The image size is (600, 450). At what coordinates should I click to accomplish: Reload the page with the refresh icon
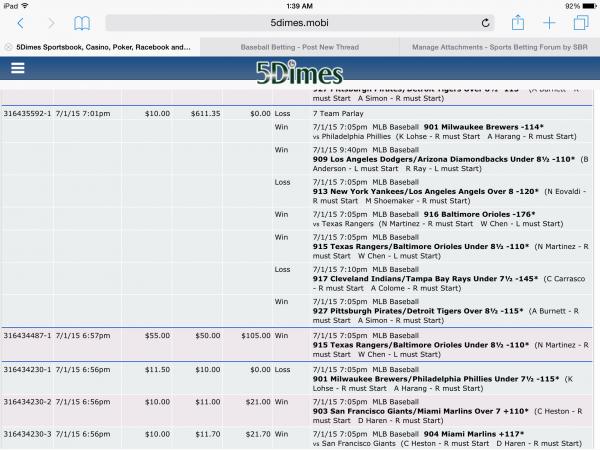(486, 23)
